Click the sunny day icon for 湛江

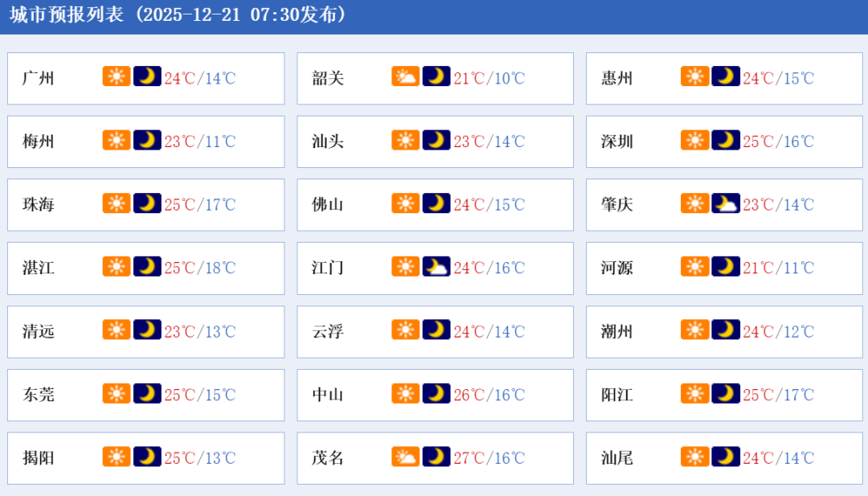tap(117, 267)
